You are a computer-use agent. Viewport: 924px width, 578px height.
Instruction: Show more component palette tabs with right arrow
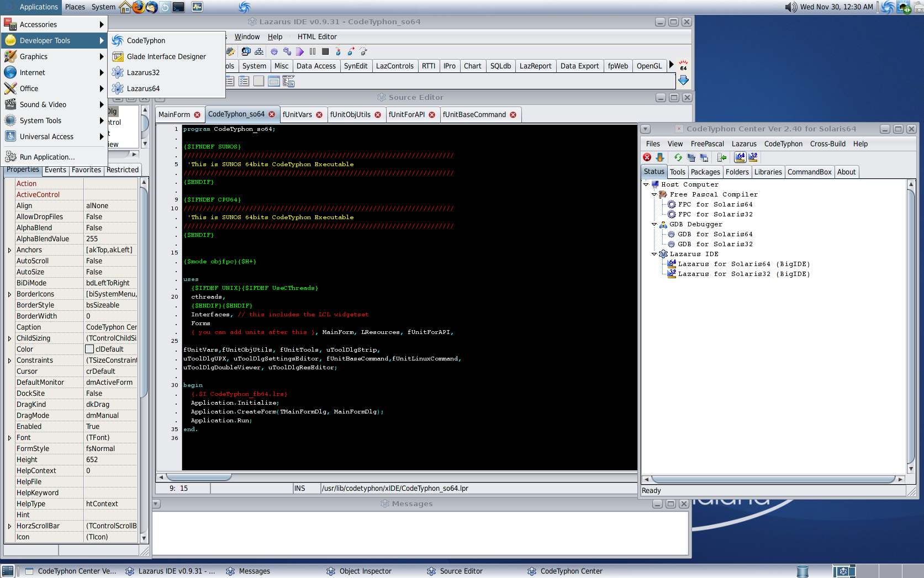(671, 65)
